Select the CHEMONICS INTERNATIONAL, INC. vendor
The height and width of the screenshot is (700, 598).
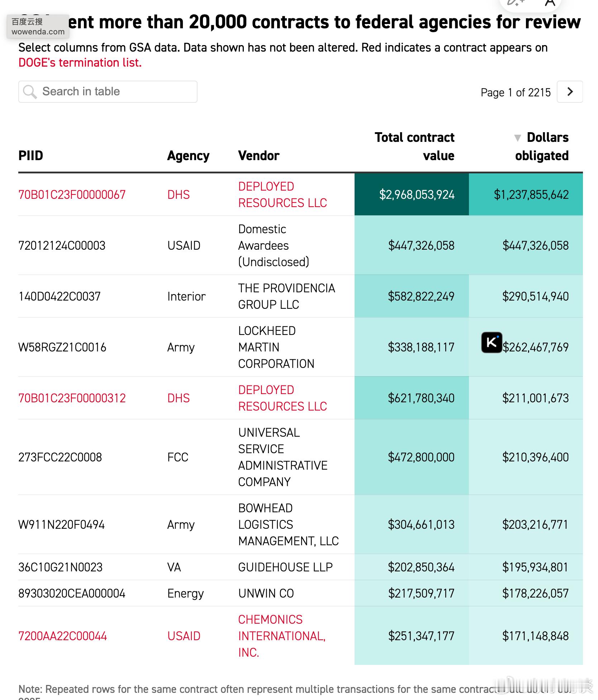(282, 636)
